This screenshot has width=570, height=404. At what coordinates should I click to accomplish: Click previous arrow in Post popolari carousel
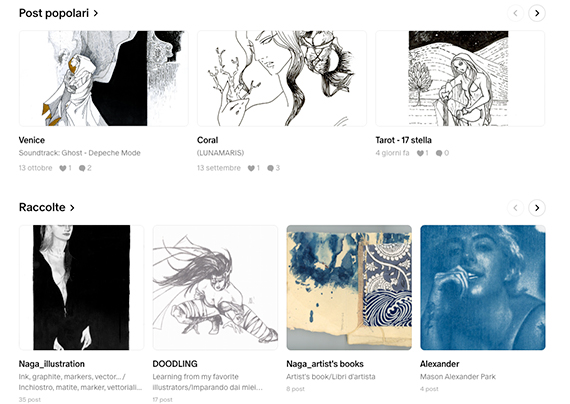click(x=515, y=13)
